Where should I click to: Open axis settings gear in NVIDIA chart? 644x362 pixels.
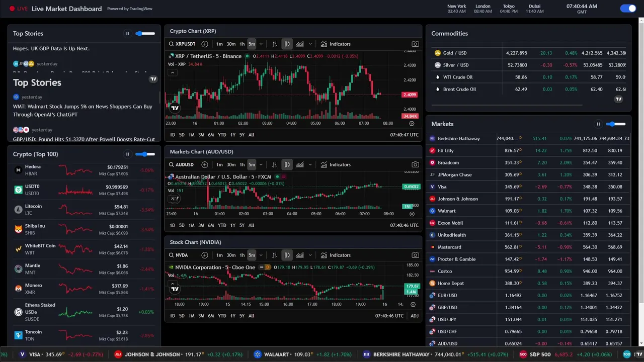point(413,304)
